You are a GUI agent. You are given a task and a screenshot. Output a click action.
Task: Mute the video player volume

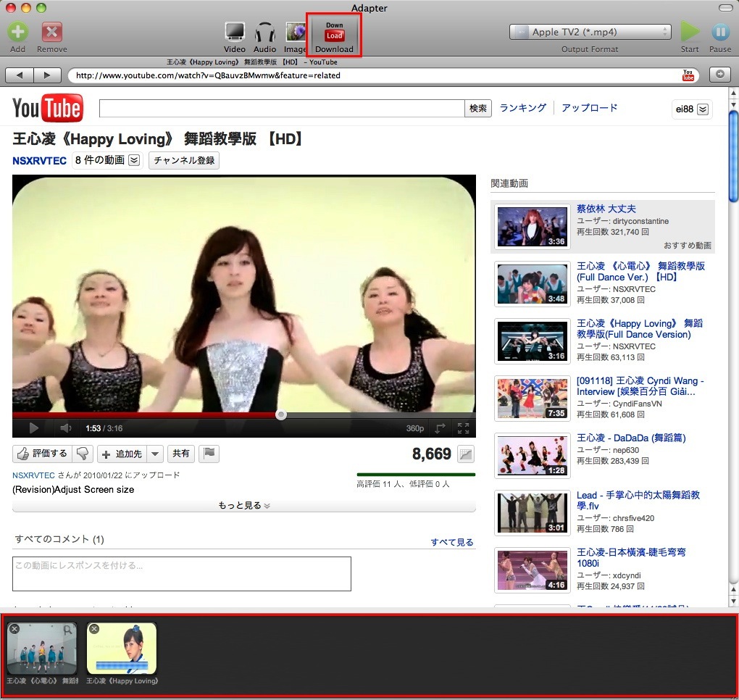click(x=65, y=428)
